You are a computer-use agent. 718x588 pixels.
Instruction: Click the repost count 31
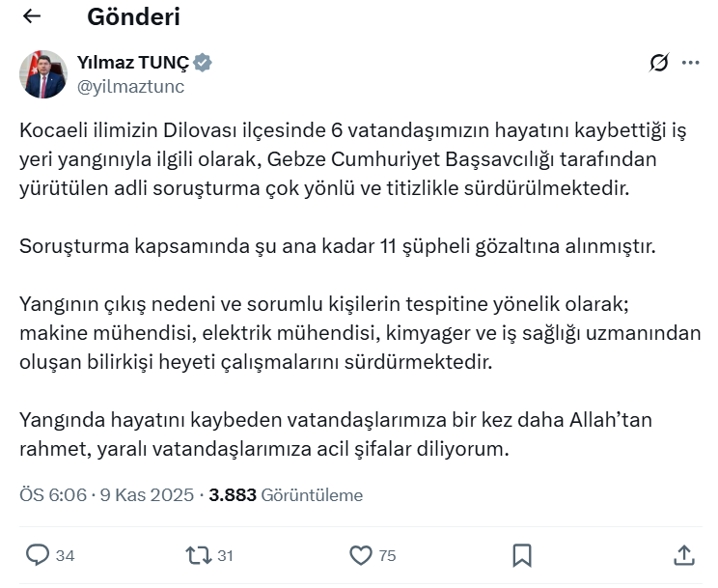[226, 555]
